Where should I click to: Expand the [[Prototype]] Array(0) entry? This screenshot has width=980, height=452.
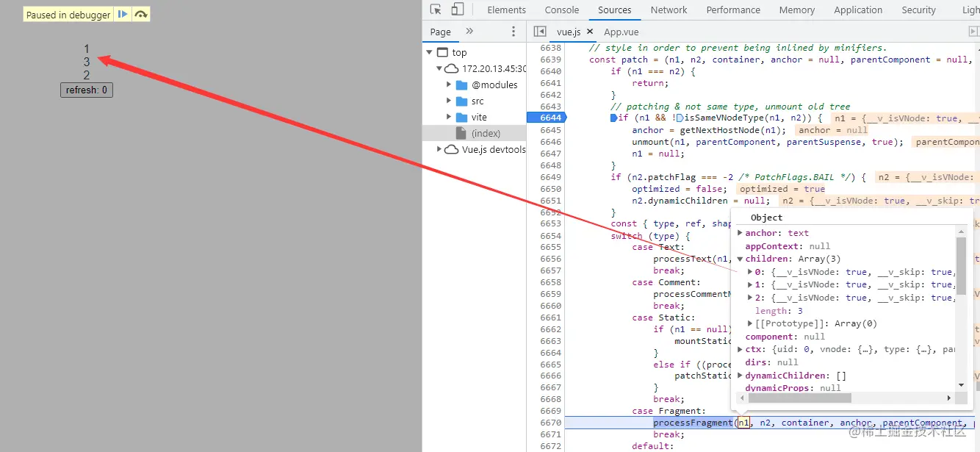(x=750, y=323)
